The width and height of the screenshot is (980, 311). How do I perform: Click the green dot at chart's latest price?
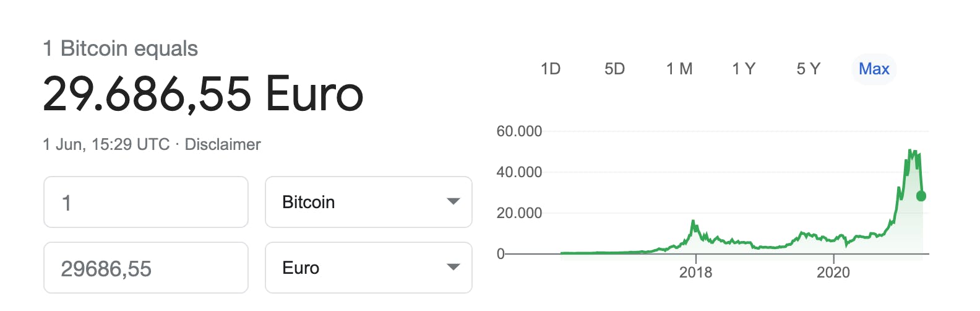(921, 196)
